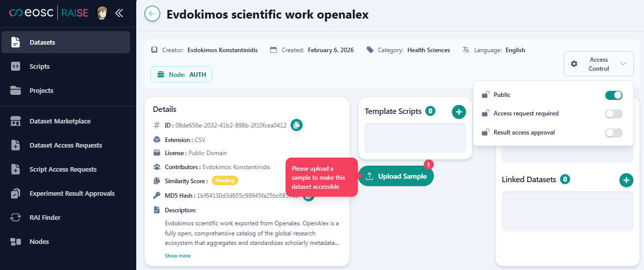This screenshot has width=644, height=270.
Task: Open Experiment Result Approvals
Action: 72,194
